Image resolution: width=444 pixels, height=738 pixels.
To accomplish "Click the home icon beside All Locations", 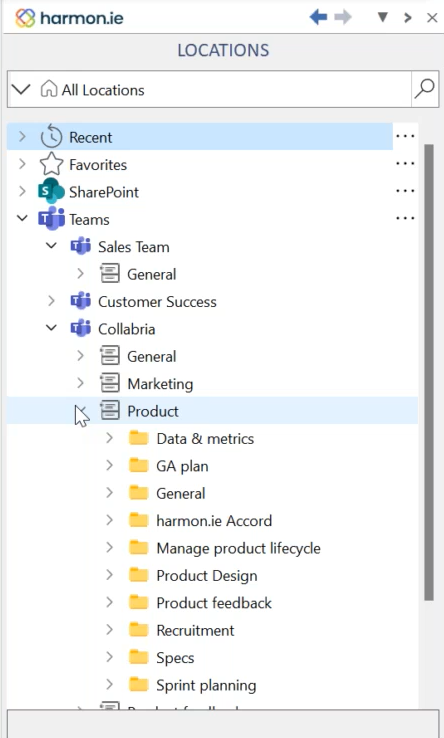I will [x=49, y=88].
